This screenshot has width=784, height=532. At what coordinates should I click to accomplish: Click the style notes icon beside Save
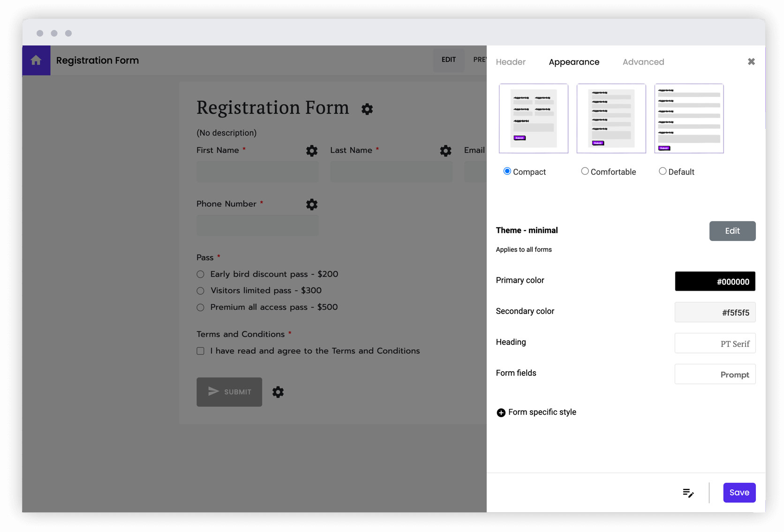coord(688,493)
